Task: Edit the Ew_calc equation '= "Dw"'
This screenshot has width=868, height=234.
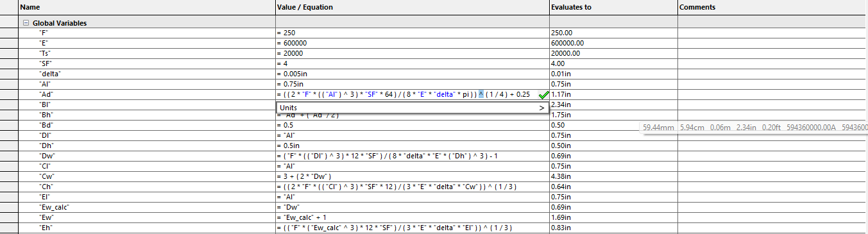Action: [x=413, y=207]
